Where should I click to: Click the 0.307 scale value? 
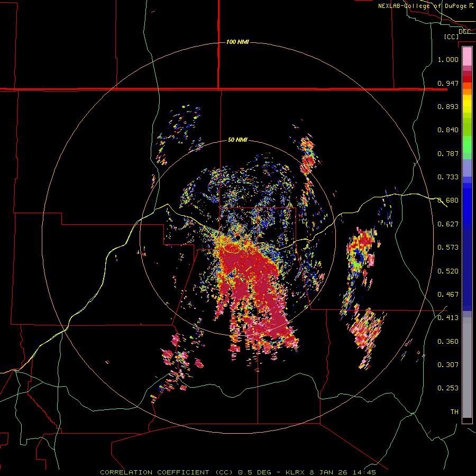[x=448, y=364]
